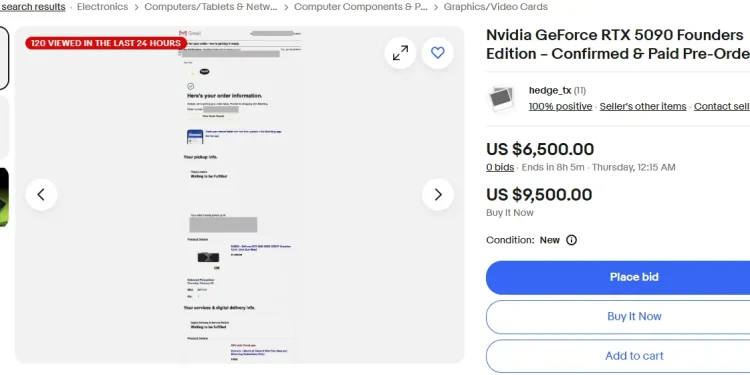Open the full-screen image expand icon
750x375 pixels.
(x=400, y=53)
